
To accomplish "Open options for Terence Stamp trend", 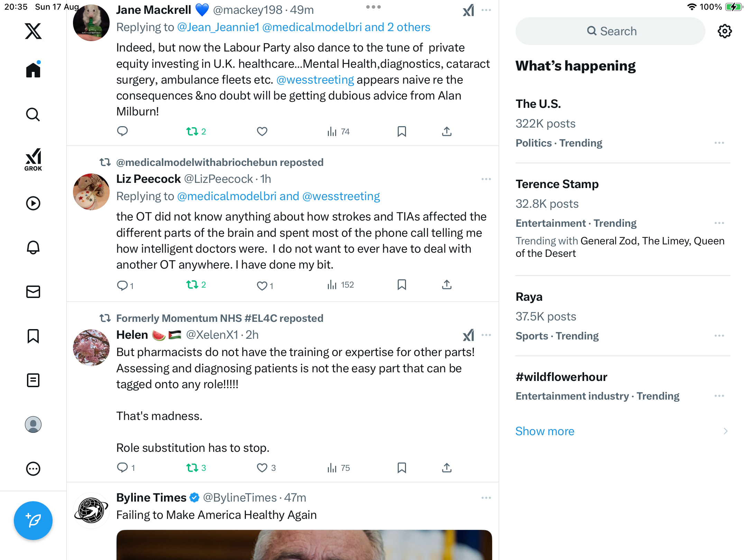I will tap(719, 223).
